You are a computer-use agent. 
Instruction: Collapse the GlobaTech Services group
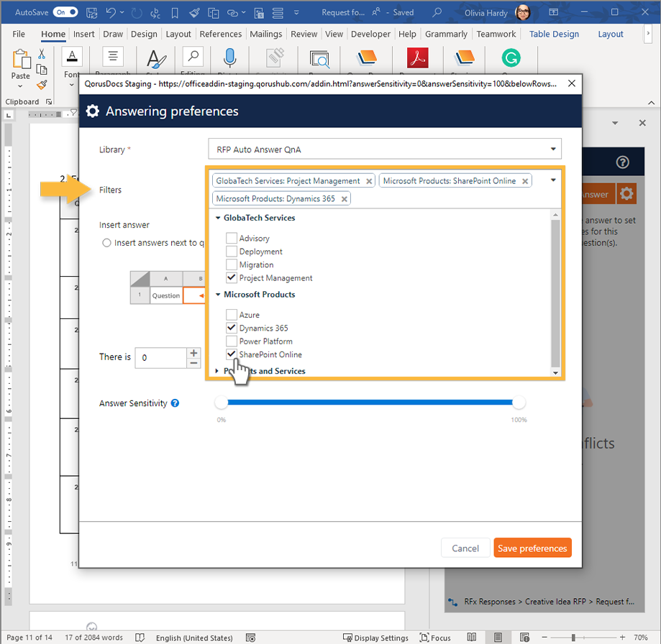(x=218, y=218)
